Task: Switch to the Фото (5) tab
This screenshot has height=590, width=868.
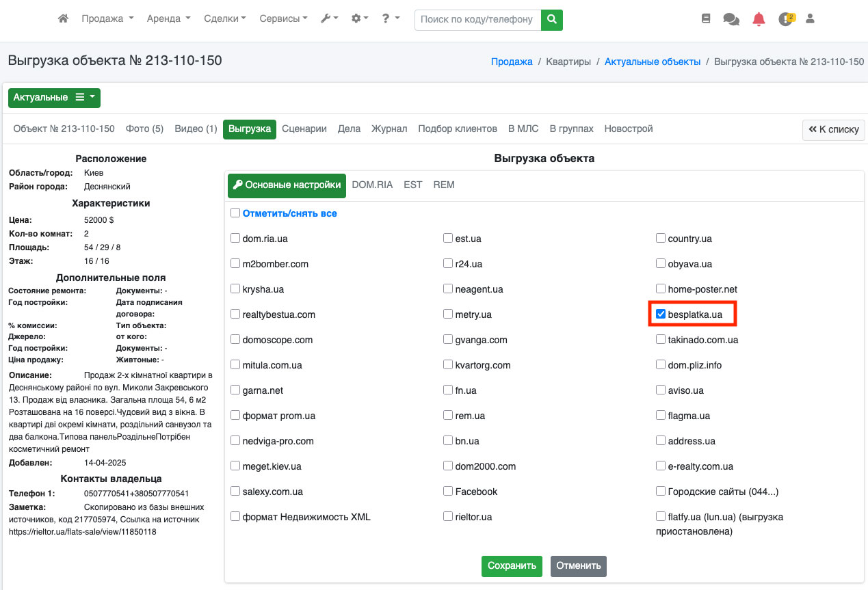Action: tap(144, 129)
